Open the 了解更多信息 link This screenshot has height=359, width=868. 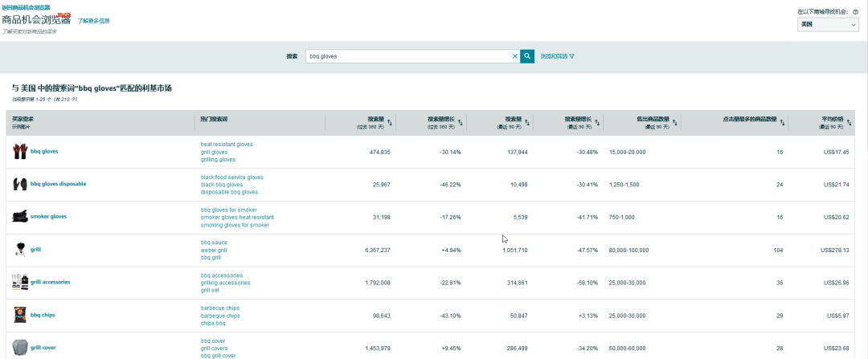[x=93, y=20]
